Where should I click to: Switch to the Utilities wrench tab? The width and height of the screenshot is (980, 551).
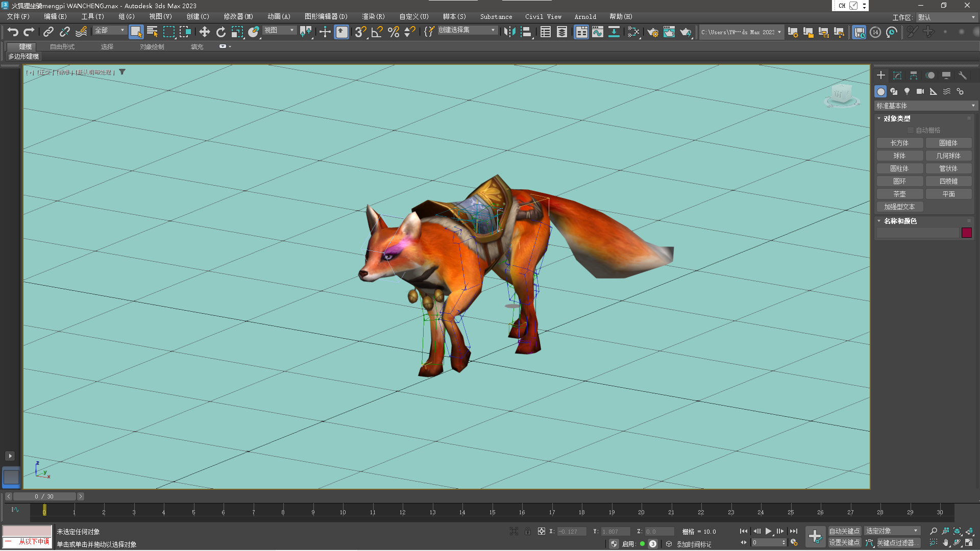(x=963, y=76)
